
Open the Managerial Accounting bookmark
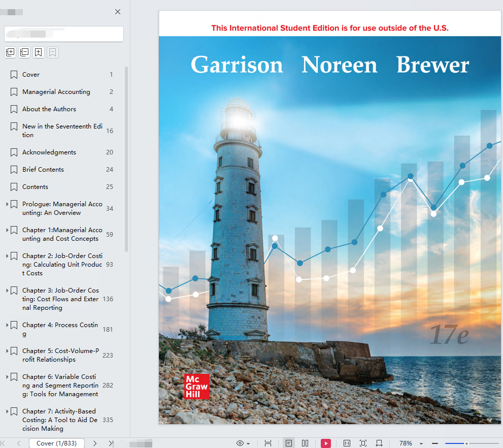pos(56,92)
